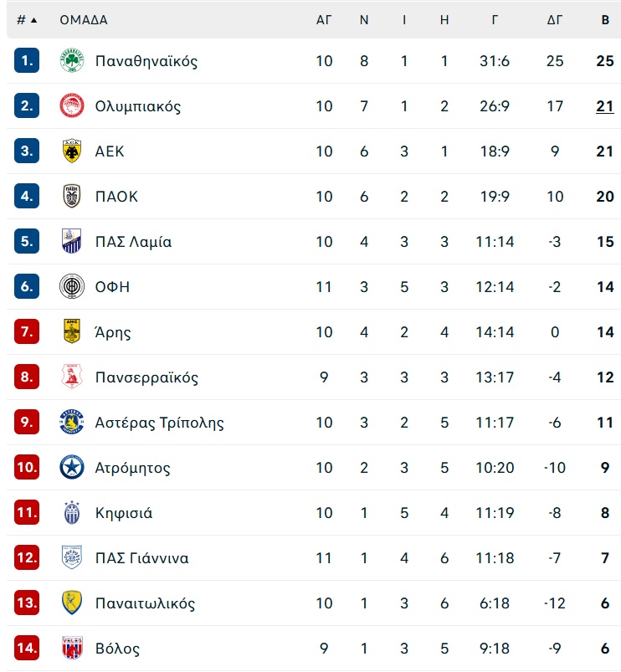
Task: Click the Ατρόμητος star logo
Action: coord(72,467)
